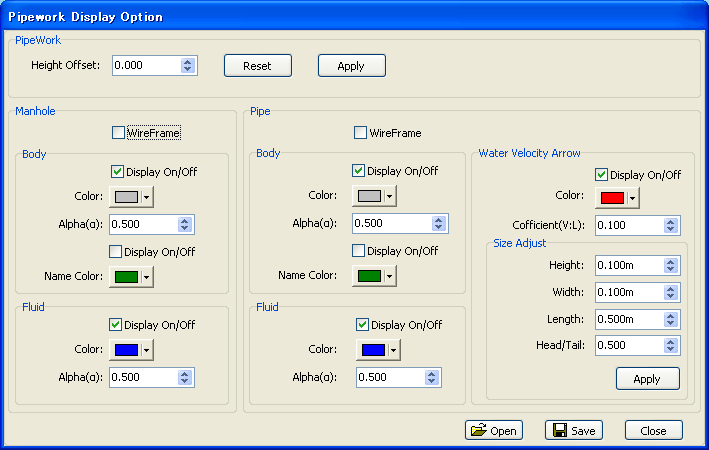The width and height of the screenshot is (709, 450).
Task: Click the Cofficient(V:L) spinner arrows
Action: pyautogui.click(x=671, y=225)
